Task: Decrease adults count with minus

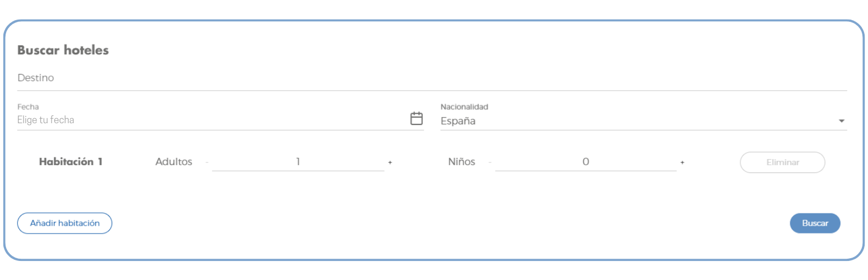Action: [x=206, y=162]
